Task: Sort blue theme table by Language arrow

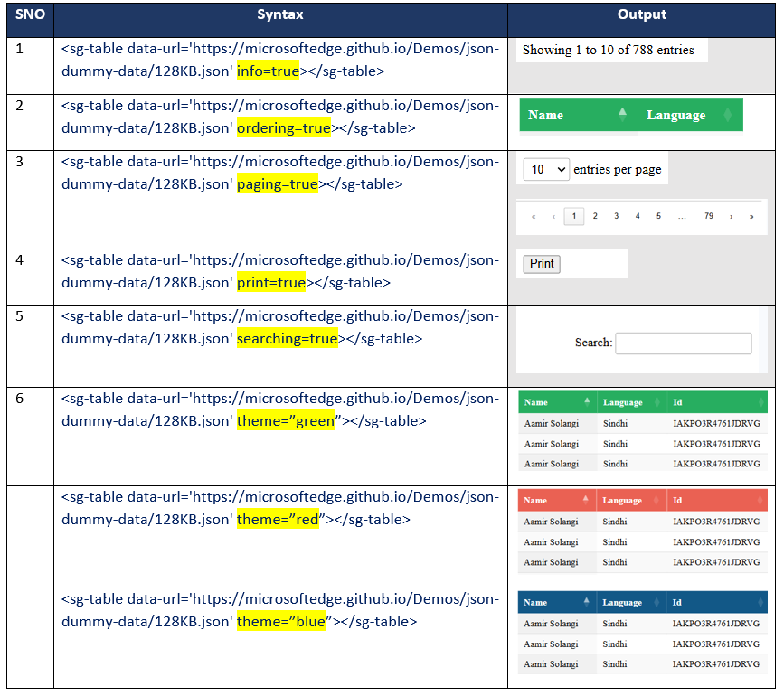Action: click(656, 602)
